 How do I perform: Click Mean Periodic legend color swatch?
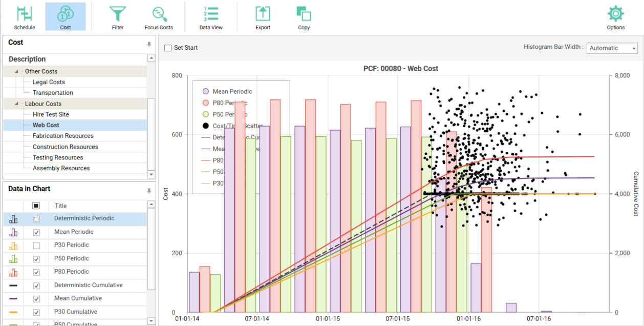tap(206, 91)
